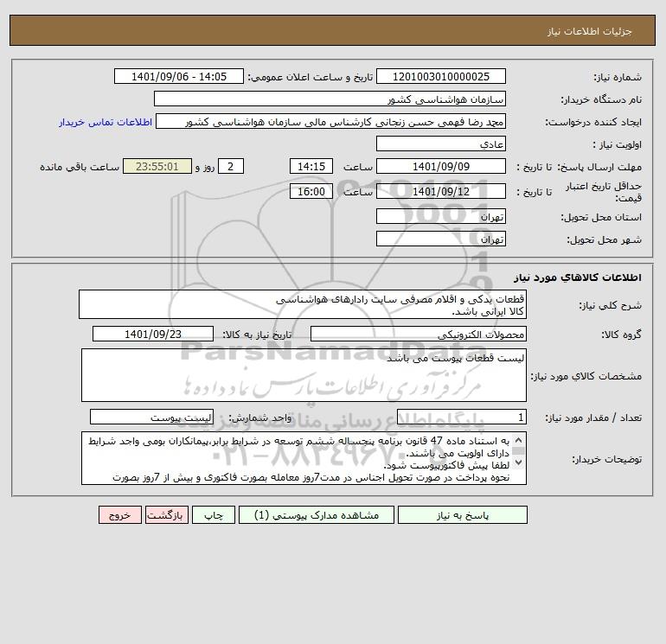Viewport: 666px width, 644px height.
Task: Click the مشخصات کالای مورد نیاز label
Action: click(x=586, y=376)
